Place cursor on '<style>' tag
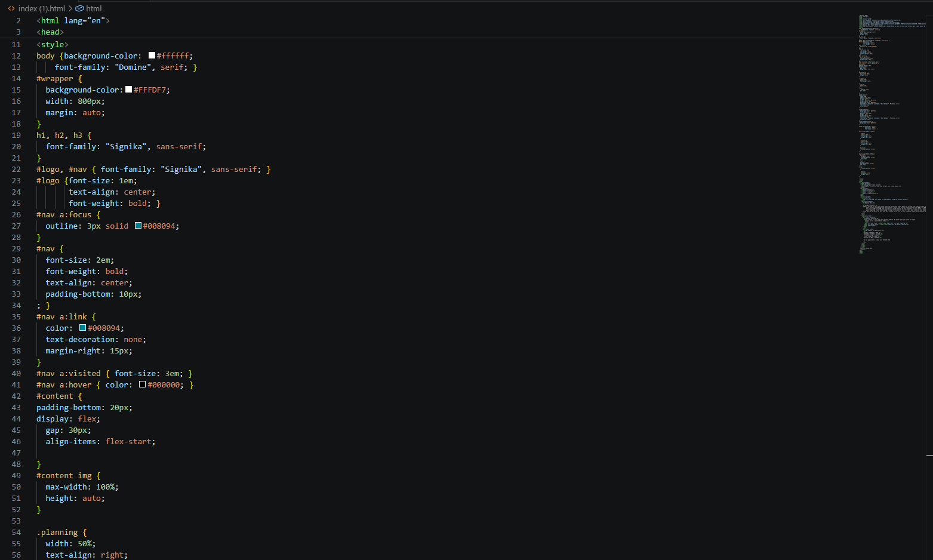Screen dimensions: 933x560 [x=53, y=44]
